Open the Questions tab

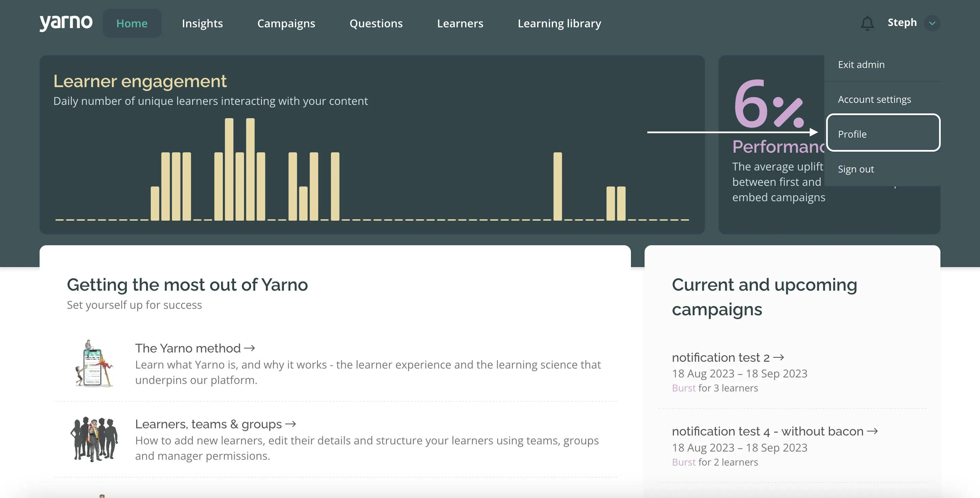click(376, 23)
